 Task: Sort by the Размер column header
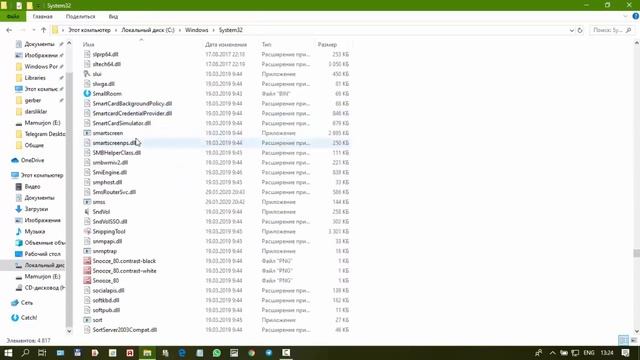point(327,44)
